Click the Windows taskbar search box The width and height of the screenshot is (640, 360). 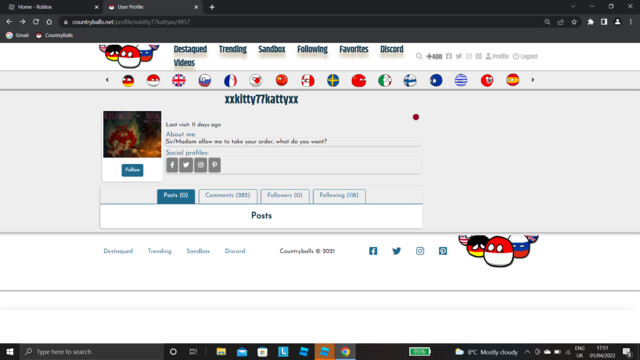pyautogui.click(x=92, y=352)
